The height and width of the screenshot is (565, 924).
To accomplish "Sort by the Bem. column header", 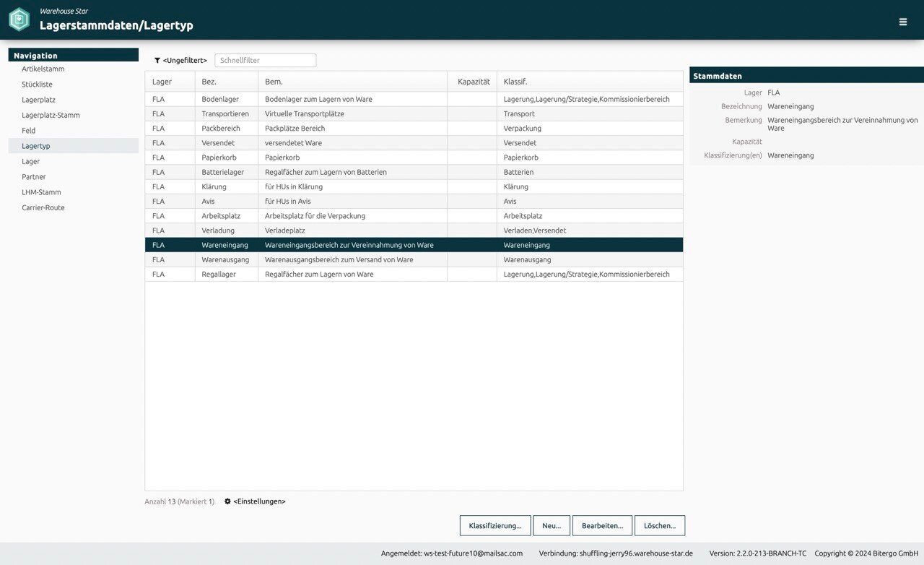I will coord(353,82).
